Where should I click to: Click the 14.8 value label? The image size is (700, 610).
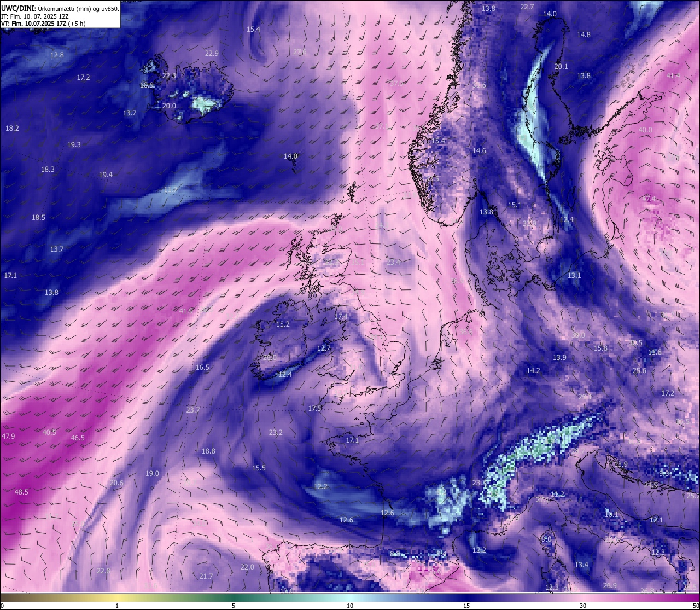click(584, 35)
